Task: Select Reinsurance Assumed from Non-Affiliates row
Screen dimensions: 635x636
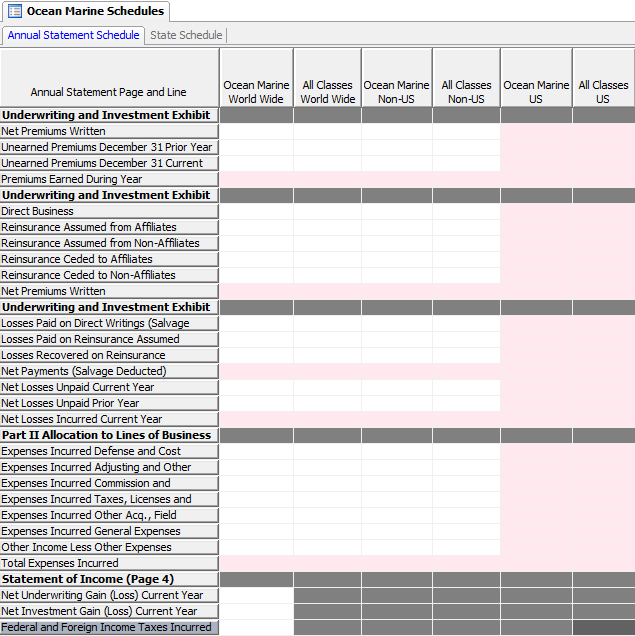Action: [109, 243]
